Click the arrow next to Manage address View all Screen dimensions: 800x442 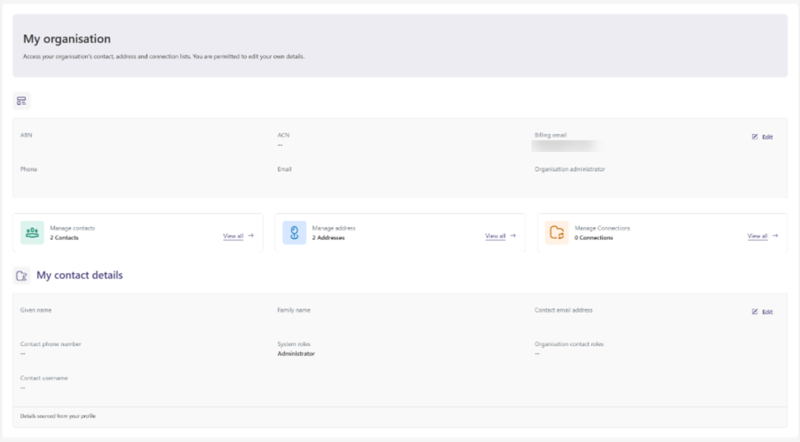click(x=513, y=236)
